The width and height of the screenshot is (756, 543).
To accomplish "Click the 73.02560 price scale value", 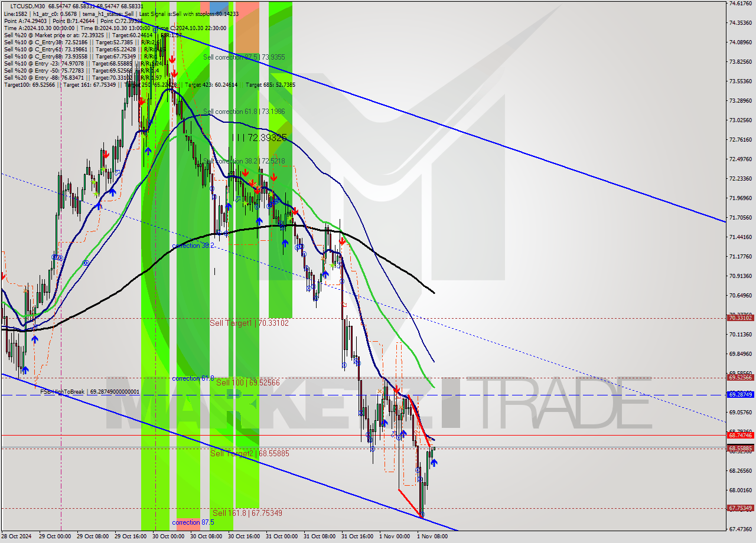I will point(741,120).
